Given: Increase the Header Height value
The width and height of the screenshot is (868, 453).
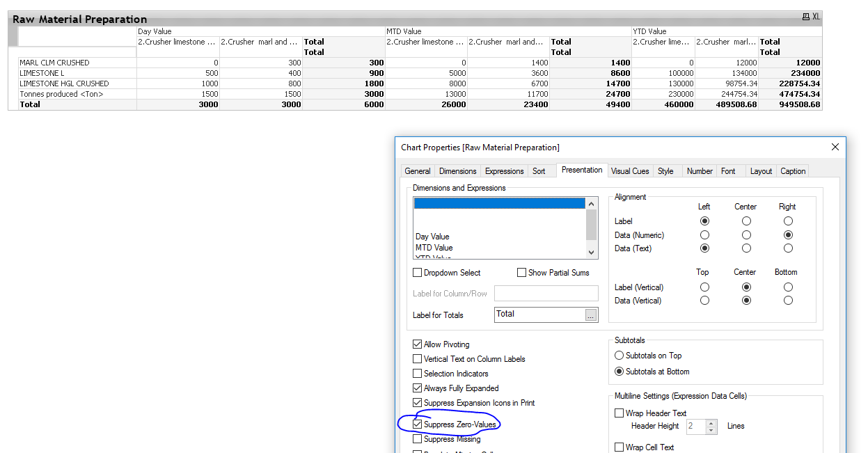Looking at the screenshot, I should (x=711, y=422).
